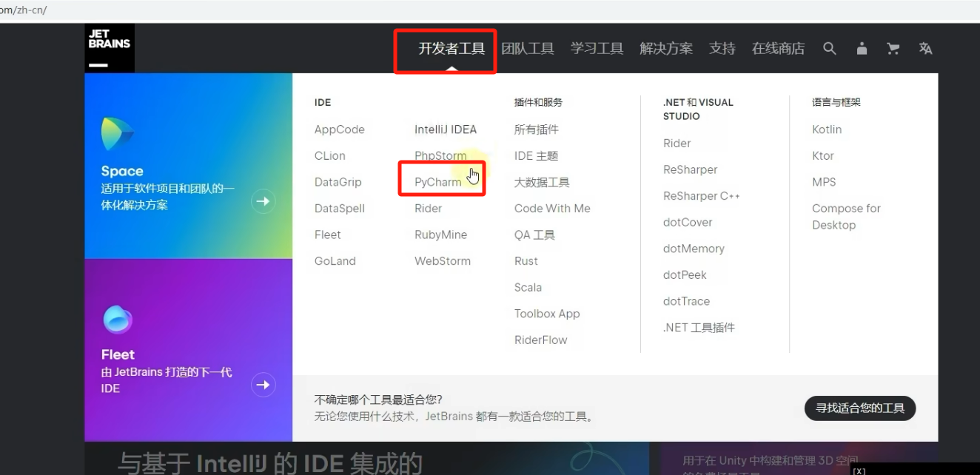This screenshot has width=980, height=475.
Task: Open the QA 工具 link
Action: coord(534,235)
